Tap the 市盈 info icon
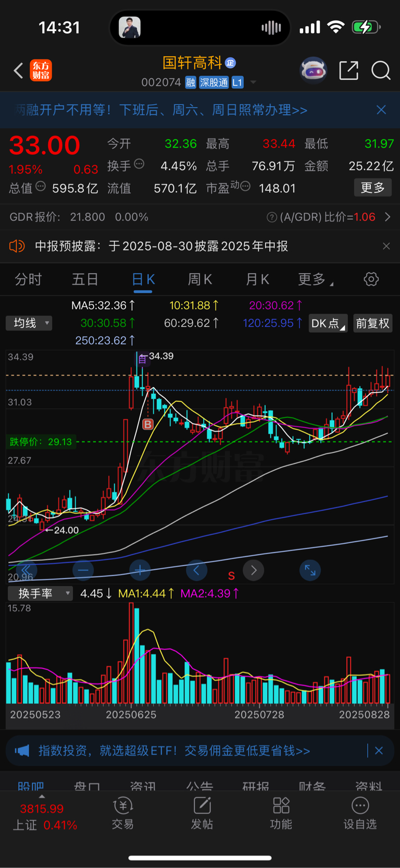400x868 pixels. coord(245,187)
